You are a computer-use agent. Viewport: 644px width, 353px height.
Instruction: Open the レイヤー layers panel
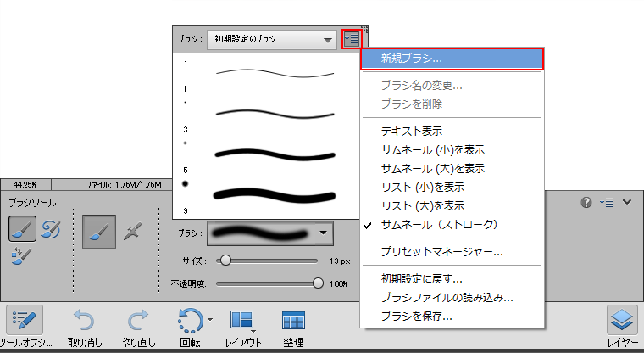622,328
